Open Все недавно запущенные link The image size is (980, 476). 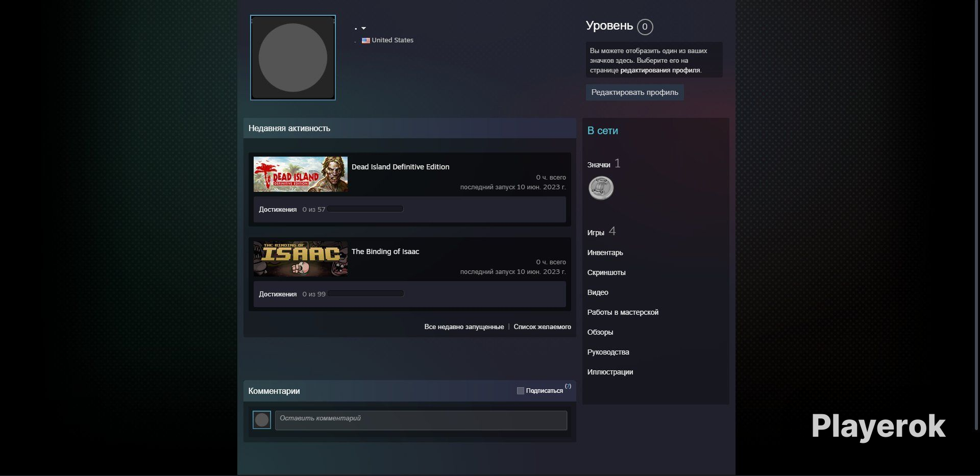pyautogui.click(x=464, y=327)
